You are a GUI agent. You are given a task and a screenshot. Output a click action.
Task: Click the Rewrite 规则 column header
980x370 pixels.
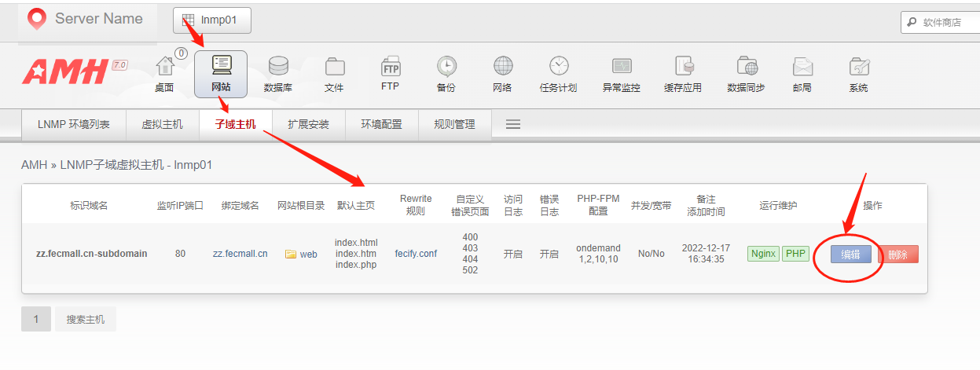416,205
